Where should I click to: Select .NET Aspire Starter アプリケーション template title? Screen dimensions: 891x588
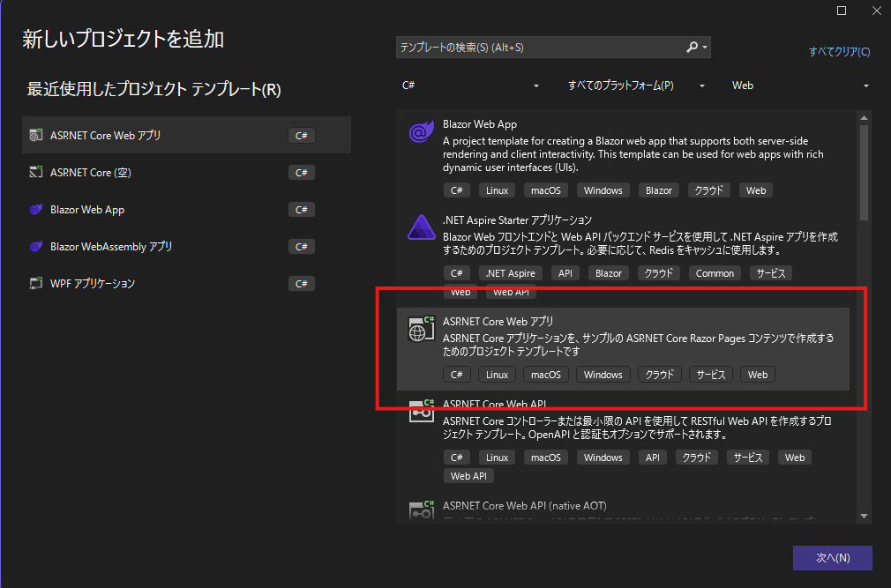[517, 220]
